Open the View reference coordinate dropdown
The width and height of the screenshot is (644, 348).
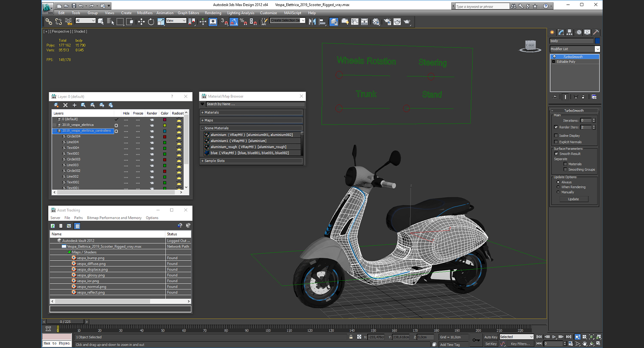pyautogui.click(x=176, y=20)
